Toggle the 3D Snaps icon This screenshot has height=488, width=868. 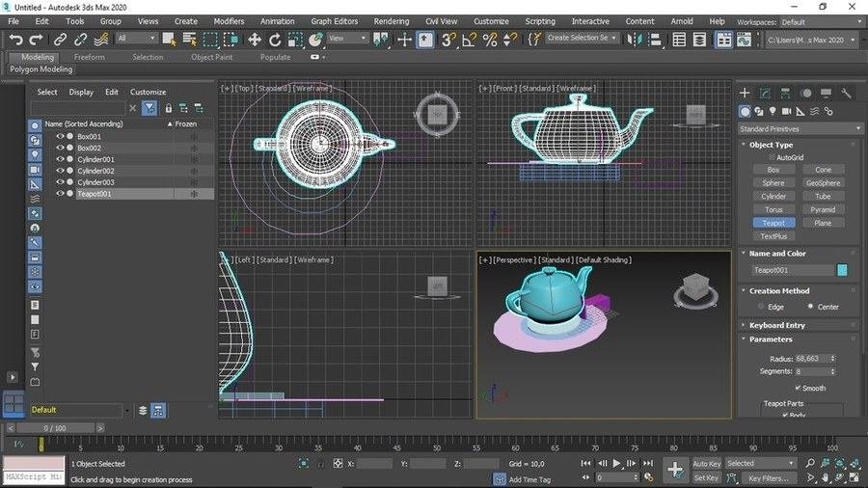pyautogui.click(x=448, y=40)
